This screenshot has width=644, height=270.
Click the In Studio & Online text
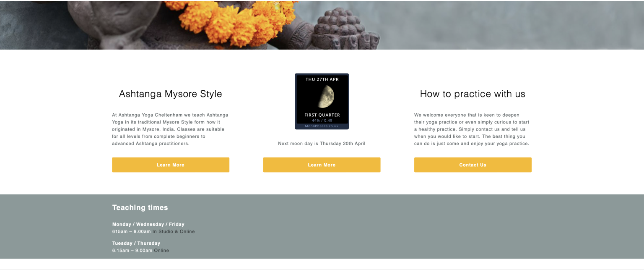point(174,231)
